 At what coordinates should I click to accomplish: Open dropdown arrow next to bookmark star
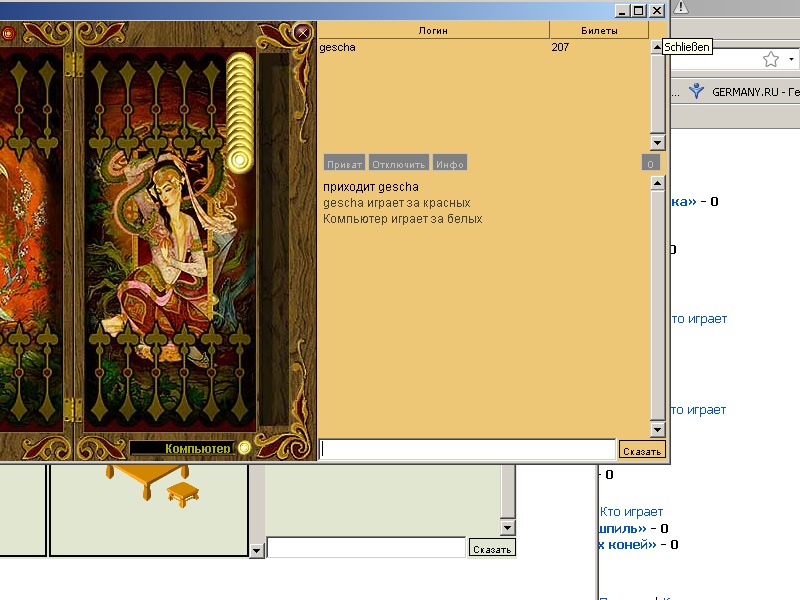[792, 60]
